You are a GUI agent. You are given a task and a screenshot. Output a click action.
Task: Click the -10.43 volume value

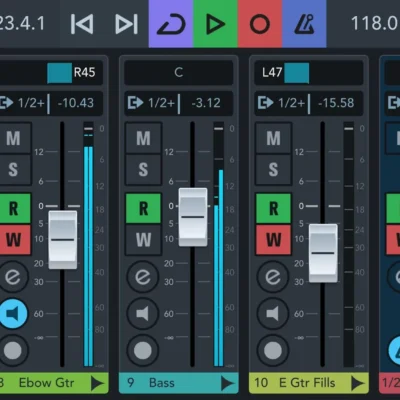point(76,103)
